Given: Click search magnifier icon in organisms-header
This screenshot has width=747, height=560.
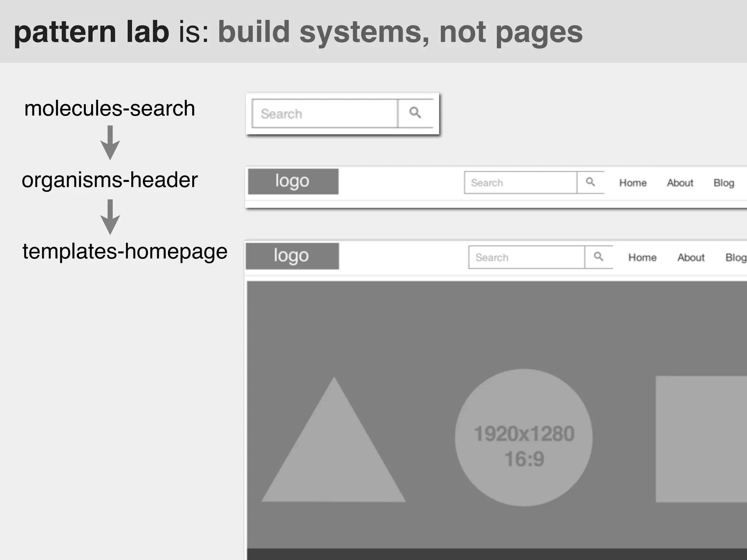Looking at the screenshot, I should click(590, 182).
